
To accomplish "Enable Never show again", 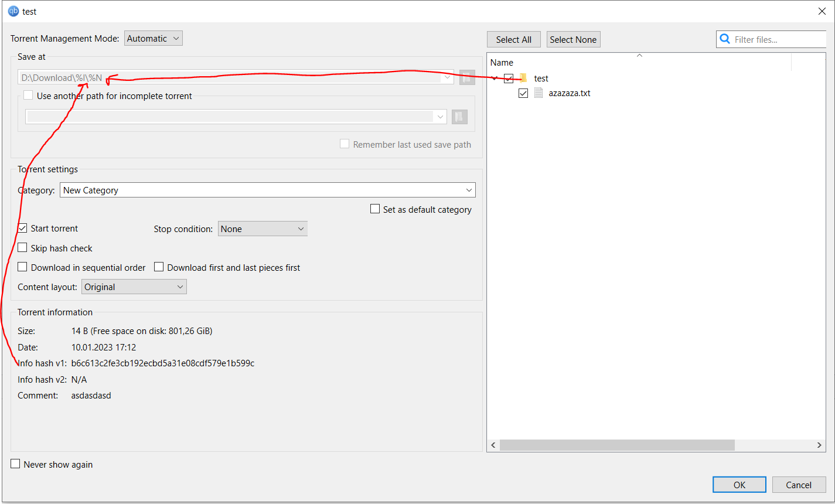I will 15,464.
